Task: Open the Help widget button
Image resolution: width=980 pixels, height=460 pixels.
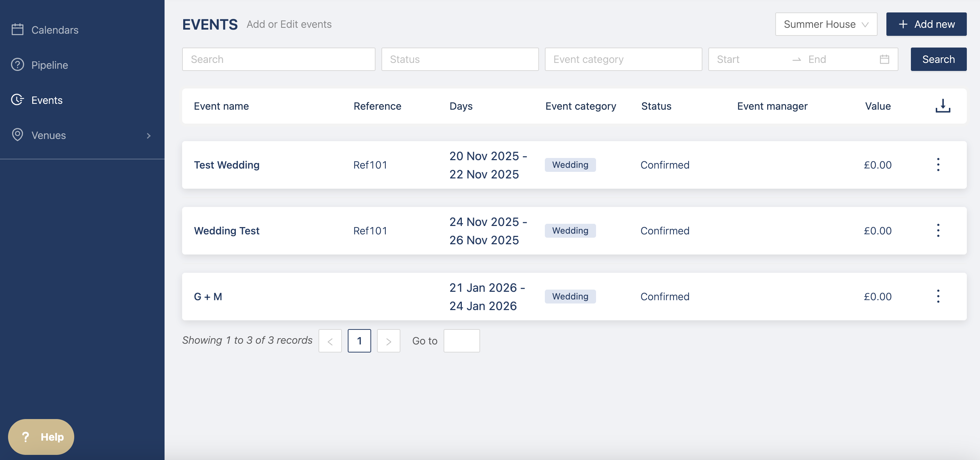Action: [x=41, y=437]
